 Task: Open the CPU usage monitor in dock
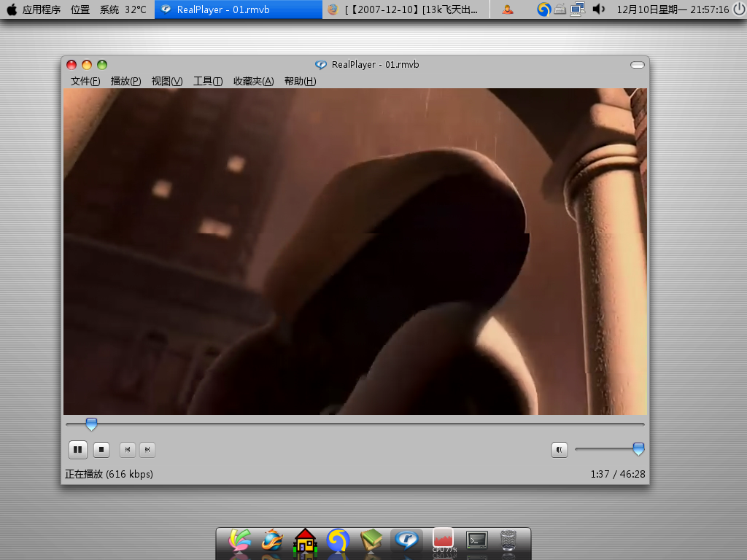point(443,540)
